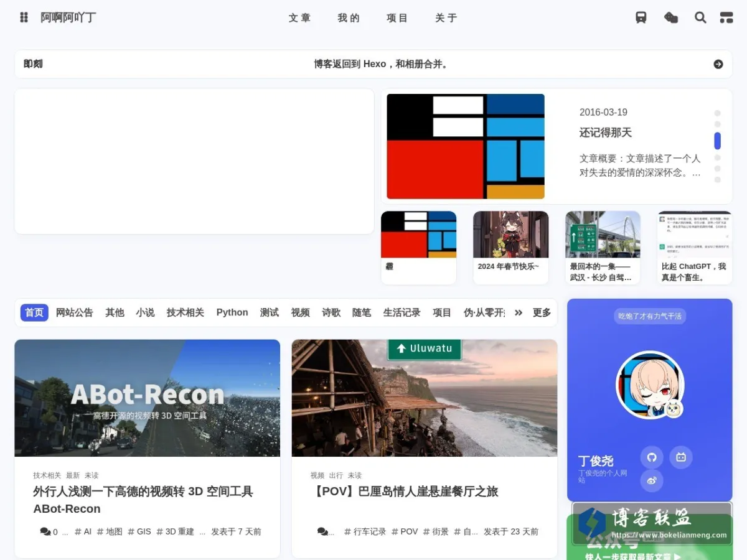Click the comment bubble icon on ABot-Recon post

(45, 531)
